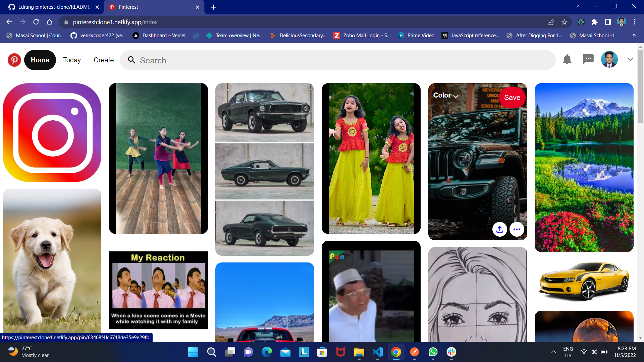644x362 pixels.
Task: Go to the Home tab
Action: pos(40,60)
